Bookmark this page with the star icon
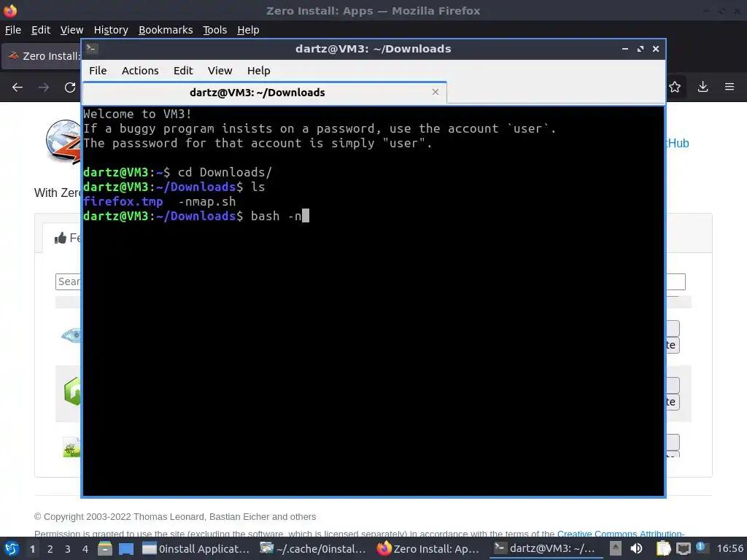 pyautogui.click(x=675, y=87)
